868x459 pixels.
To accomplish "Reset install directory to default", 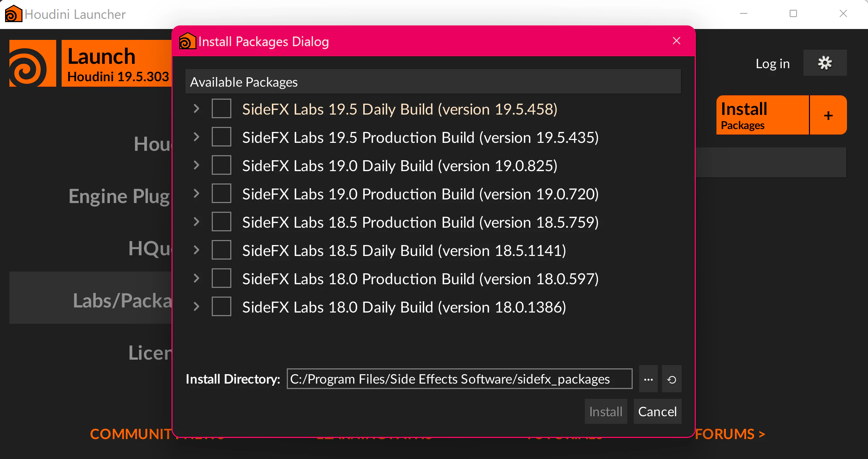I will (671, 379).
